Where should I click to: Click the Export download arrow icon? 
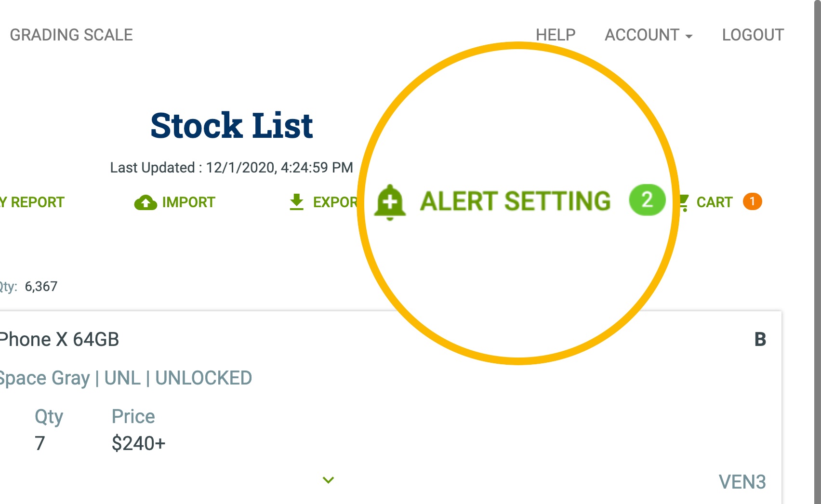296,202
